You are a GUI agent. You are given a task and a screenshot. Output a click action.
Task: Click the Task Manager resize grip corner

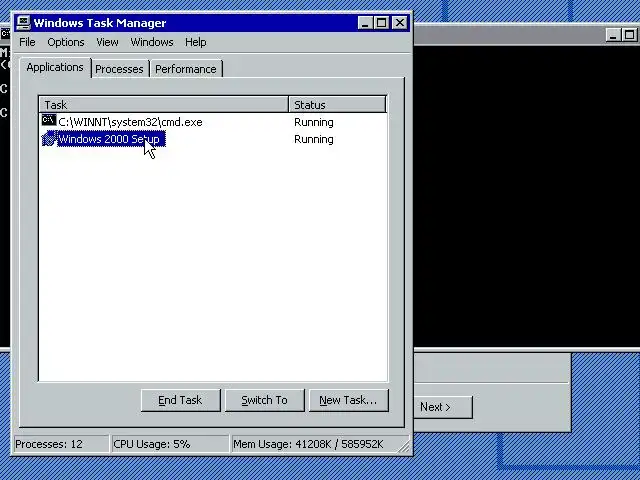404,447
